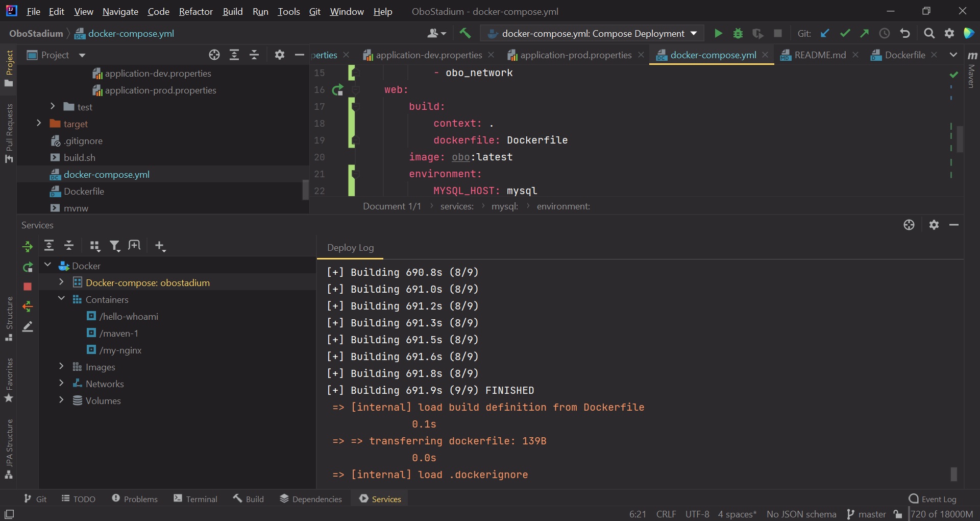This screenshot has width=980, height=521.
Task: Click the Rollback undo arrow
Action: (x=905, y=33)
